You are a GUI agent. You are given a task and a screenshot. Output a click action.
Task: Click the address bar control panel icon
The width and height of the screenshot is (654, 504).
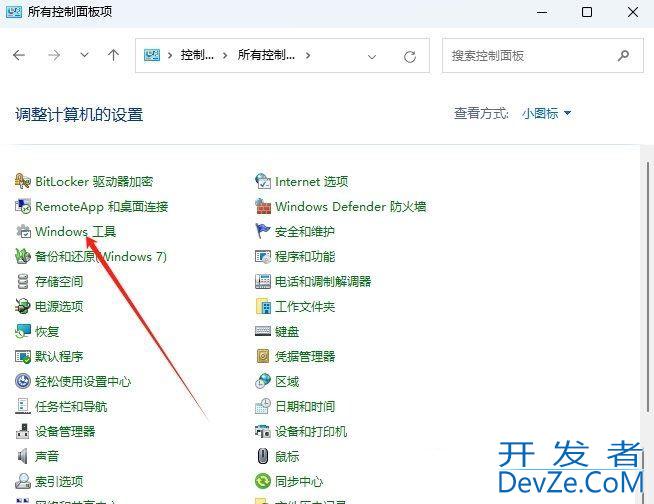point(152,55)
